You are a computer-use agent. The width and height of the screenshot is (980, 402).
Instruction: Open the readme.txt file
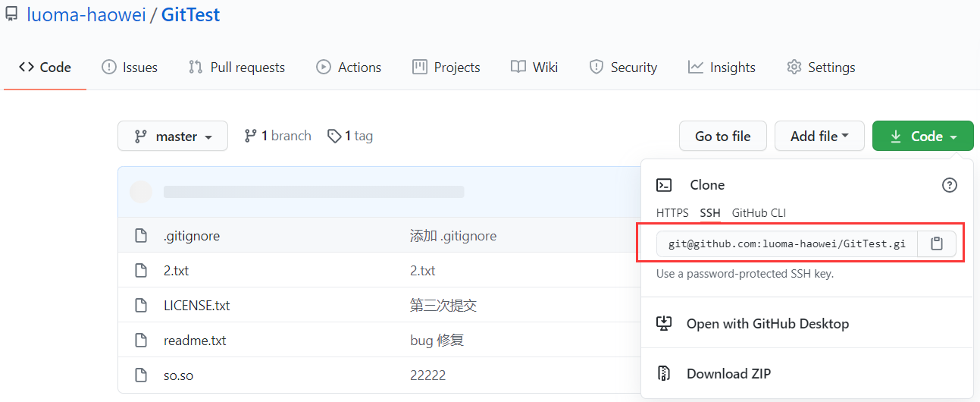[195, 341]
